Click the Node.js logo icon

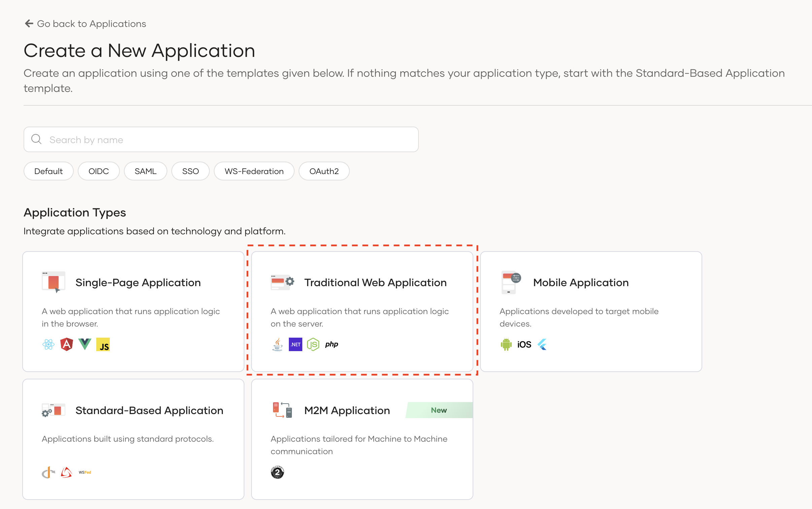pyautogui.click(x=313, y=344)
